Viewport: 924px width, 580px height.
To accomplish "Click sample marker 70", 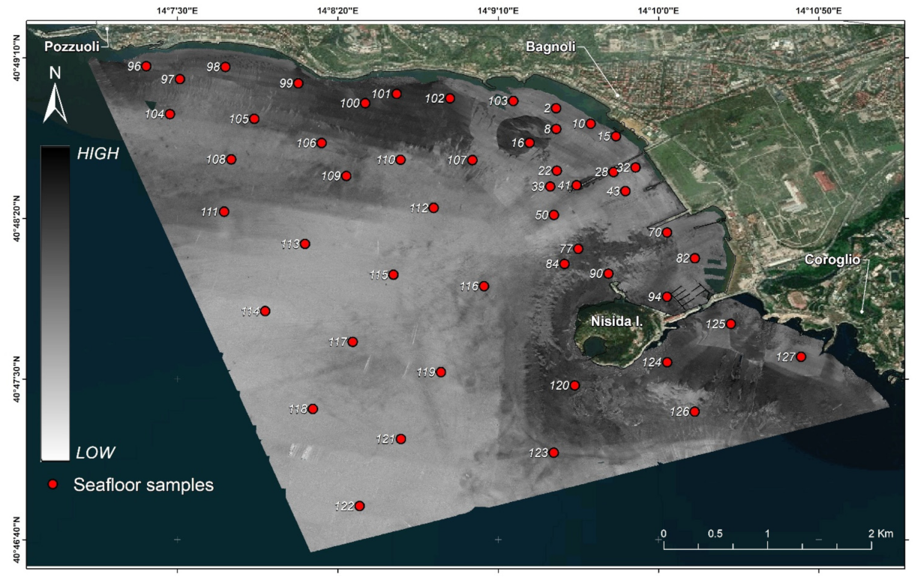I will [667, 232].
